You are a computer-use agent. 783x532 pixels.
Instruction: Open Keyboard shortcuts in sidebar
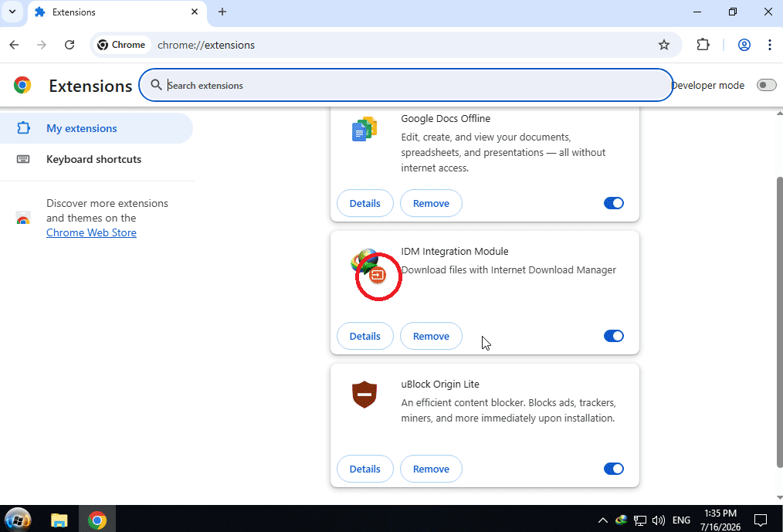click(x=94, y=159)
